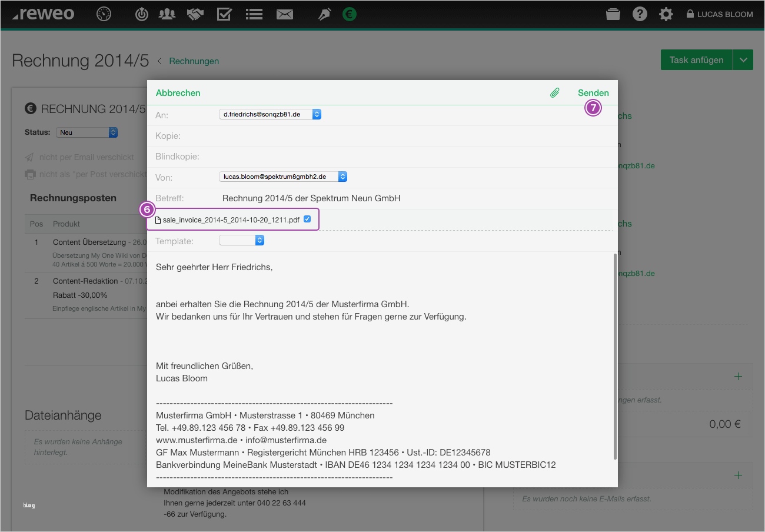This screenshot has height=532, width=765.
Task: Open the Status dropdown showing Neu
Action: pyautogui.click(x=87, y=132)
